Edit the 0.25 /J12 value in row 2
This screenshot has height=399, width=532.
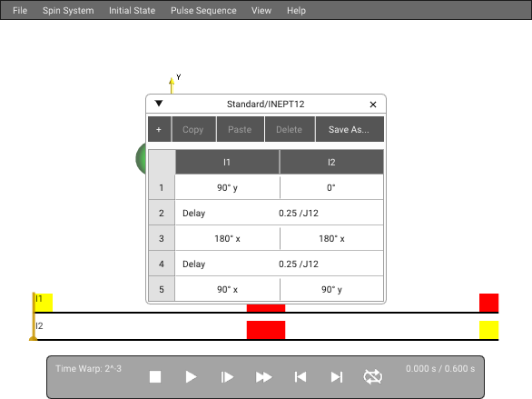pos(299,214)
